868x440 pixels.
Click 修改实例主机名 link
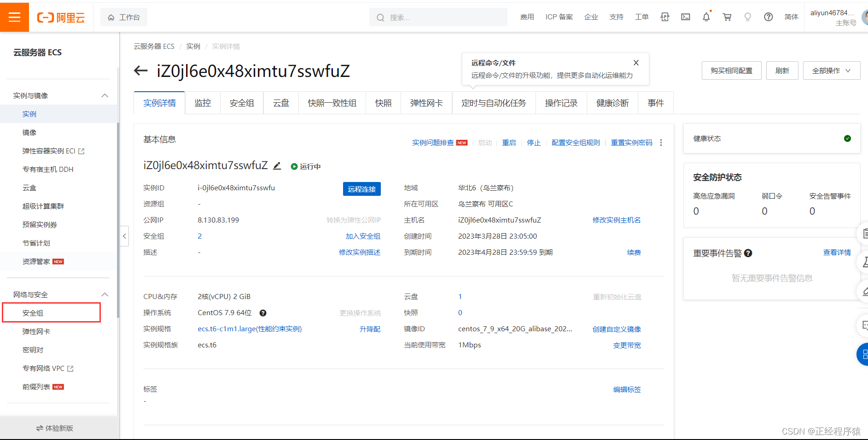tap(617, 220)
